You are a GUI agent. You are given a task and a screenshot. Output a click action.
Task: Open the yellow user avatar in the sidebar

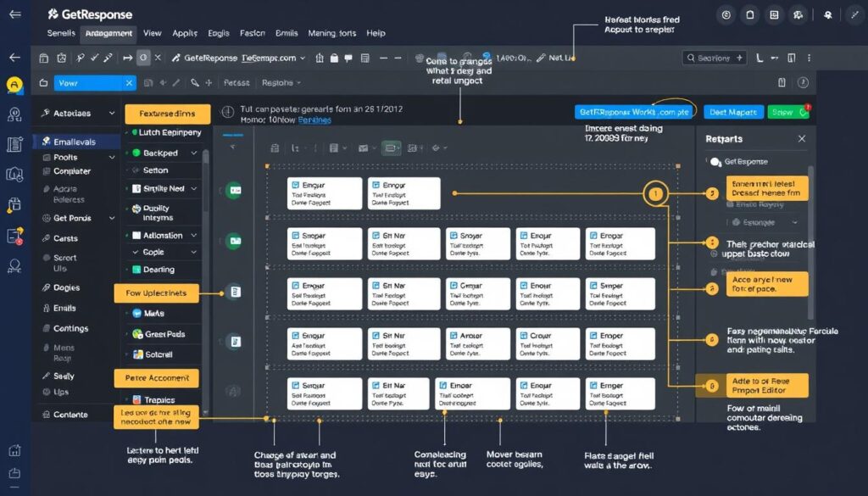pos(15,85)
